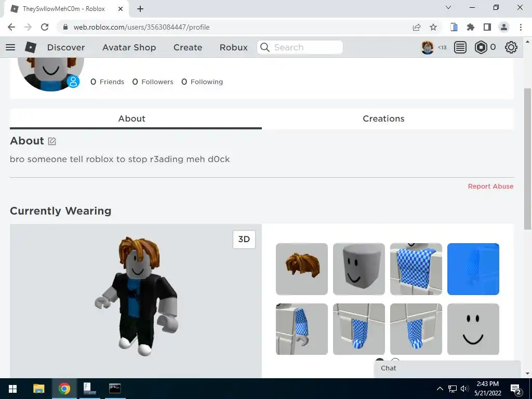532x399 pixels.
Task: Open Chrome three-dot menu
Action: pos(521,27)
